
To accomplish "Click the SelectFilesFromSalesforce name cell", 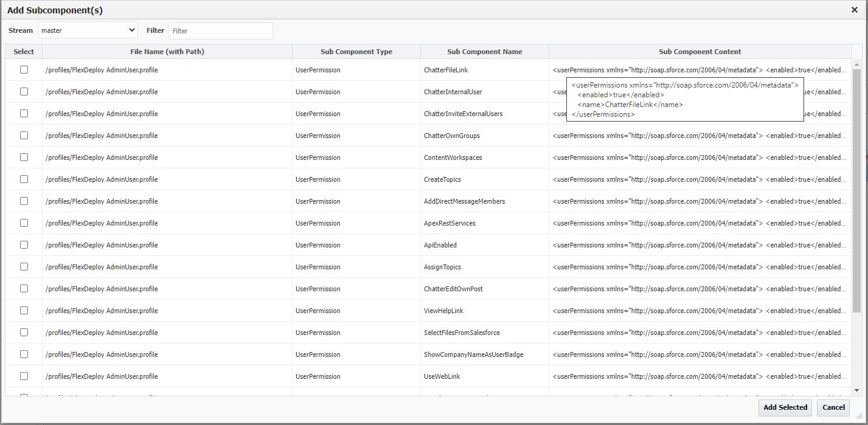I will (x=485, y=333).
